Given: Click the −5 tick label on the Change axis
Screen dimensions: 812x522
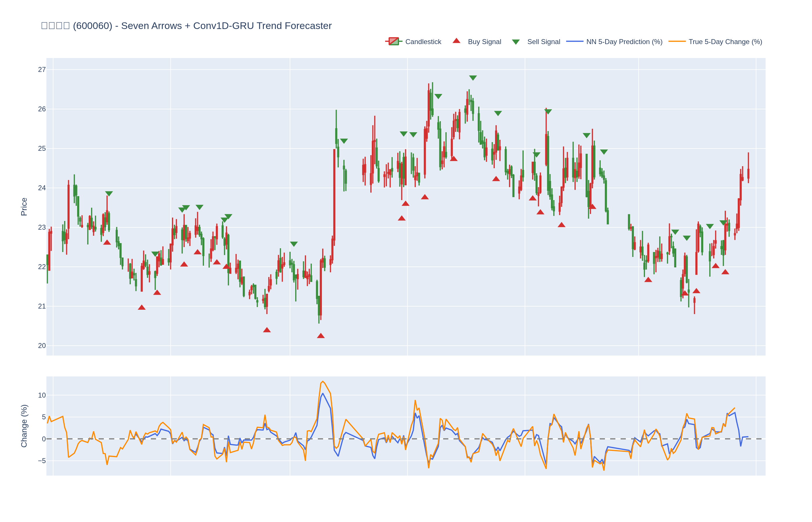Looking at the screenshot, I should coord(42,461).
